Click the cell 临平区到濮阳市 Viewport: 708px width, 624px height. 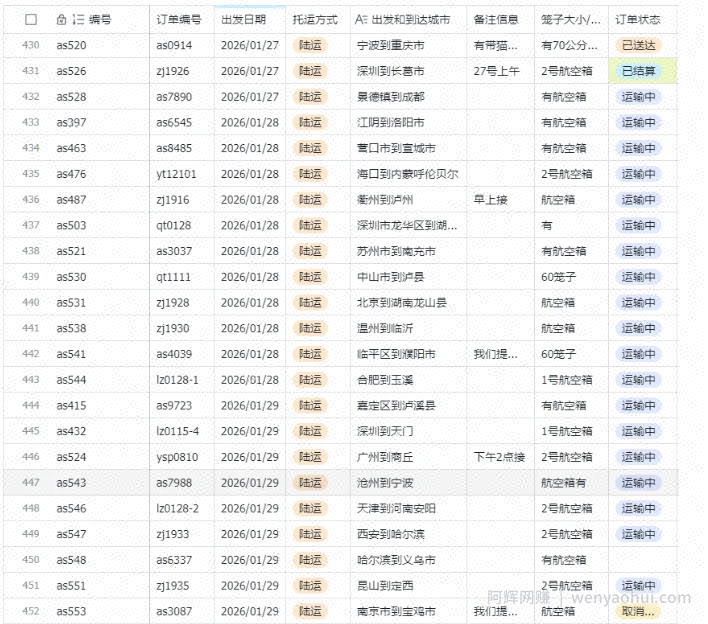point(396,354)
